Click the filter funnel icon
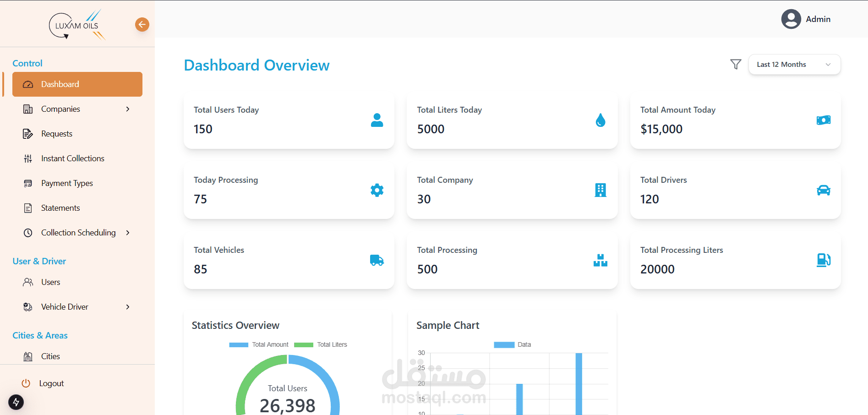This screenshot has width=868, height=415. tap(736, 64)
